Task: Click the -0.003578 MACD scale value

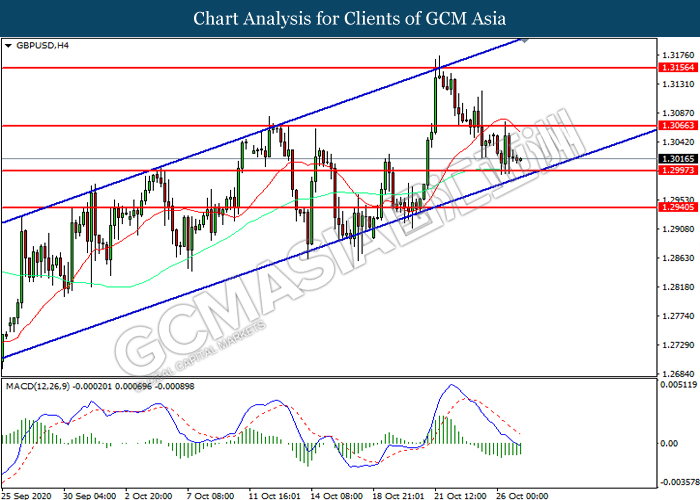Action: click(678, 482)
